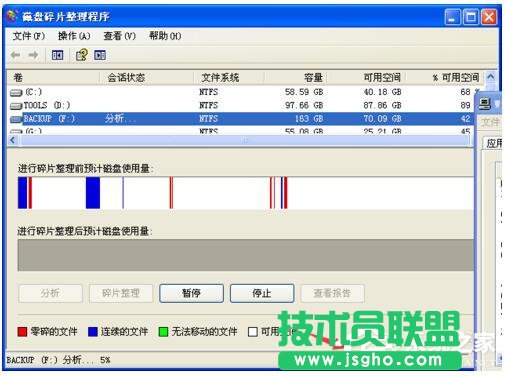This screenshot has width=505, height=376.
Task: Click the 分析 button
Action: click(50, 293)
